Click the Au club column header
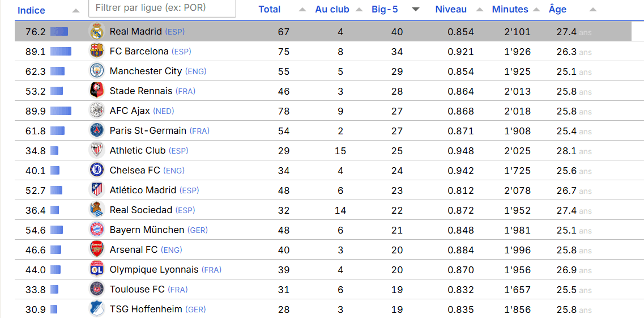The height and width of the screenshot is (318, 644). (332, 10)
